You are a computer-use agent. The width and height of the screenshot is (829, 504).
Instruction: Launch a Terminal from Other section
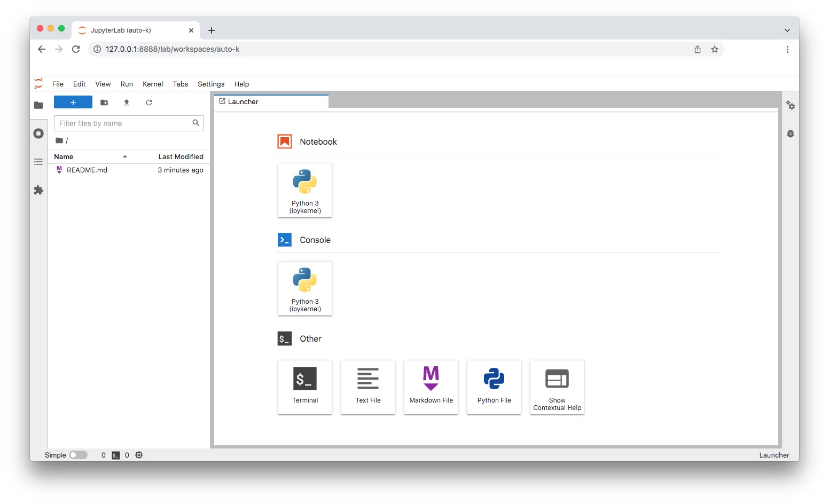(x=305, y=387)
